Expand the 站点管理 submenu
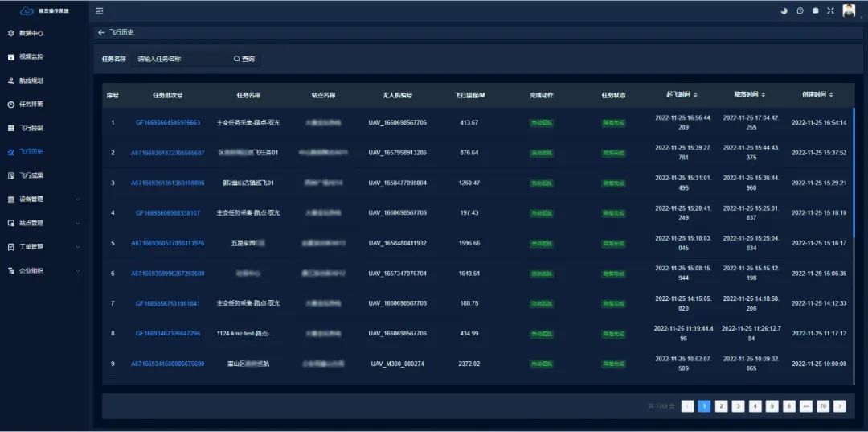 coord(78,223)
